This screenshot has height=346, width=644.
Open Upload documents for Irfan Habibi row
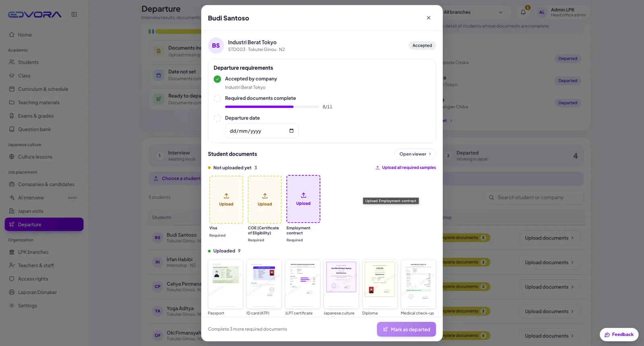[549, 262]
